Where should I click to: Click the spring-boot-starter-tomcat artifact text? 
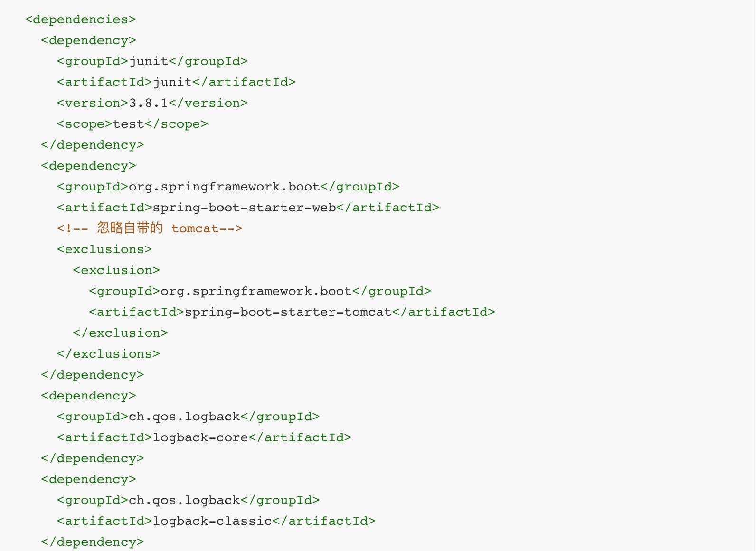click(288, 312)
